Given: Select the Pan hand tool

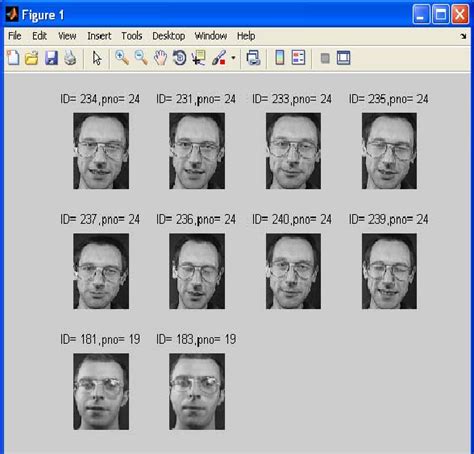Looking at the screenshot, I should (160, 58).
